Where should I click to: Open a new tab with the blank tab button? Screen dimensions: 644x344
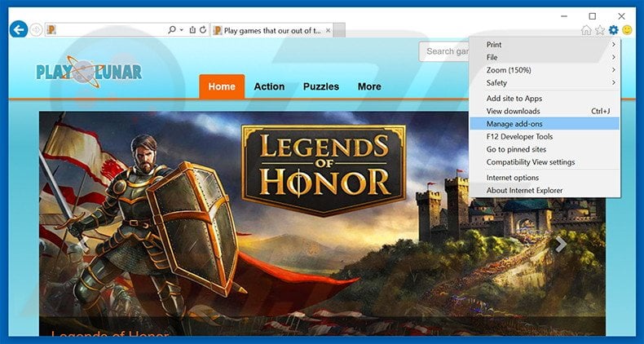[339, 30]
